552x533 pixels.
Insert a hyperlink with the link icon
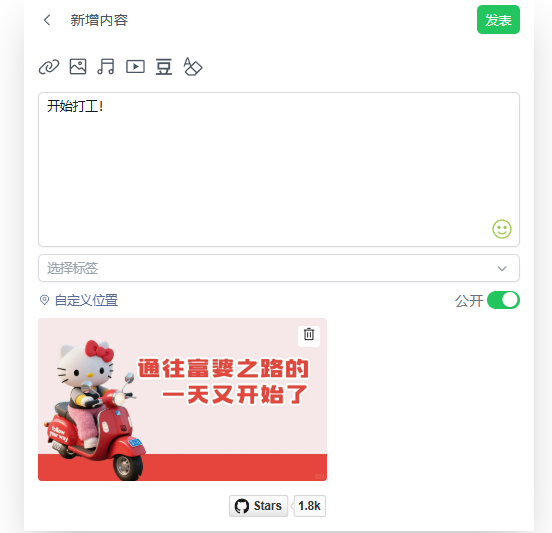tap(49, 67)
